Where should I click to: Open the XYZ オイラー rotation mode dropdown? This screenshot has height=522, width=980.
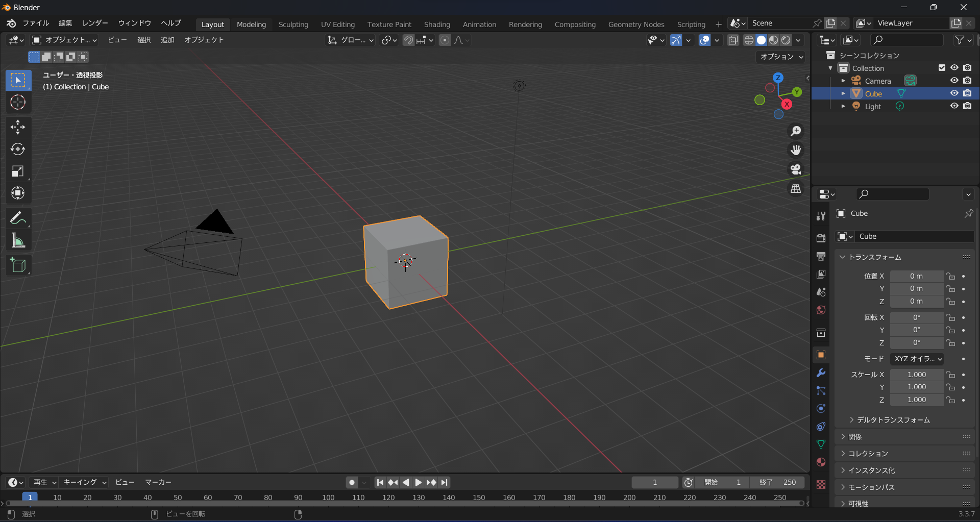point(916,359)
